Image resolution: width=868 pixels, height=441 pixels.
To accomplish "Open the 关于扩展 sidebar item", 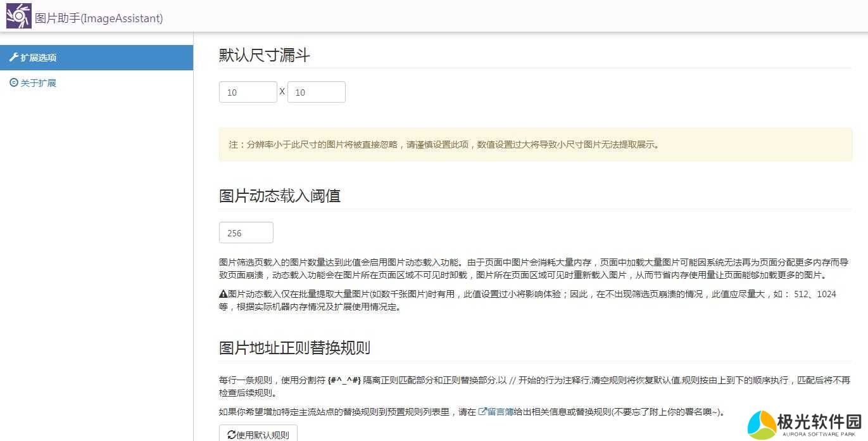I will click(x=38, y=82).
